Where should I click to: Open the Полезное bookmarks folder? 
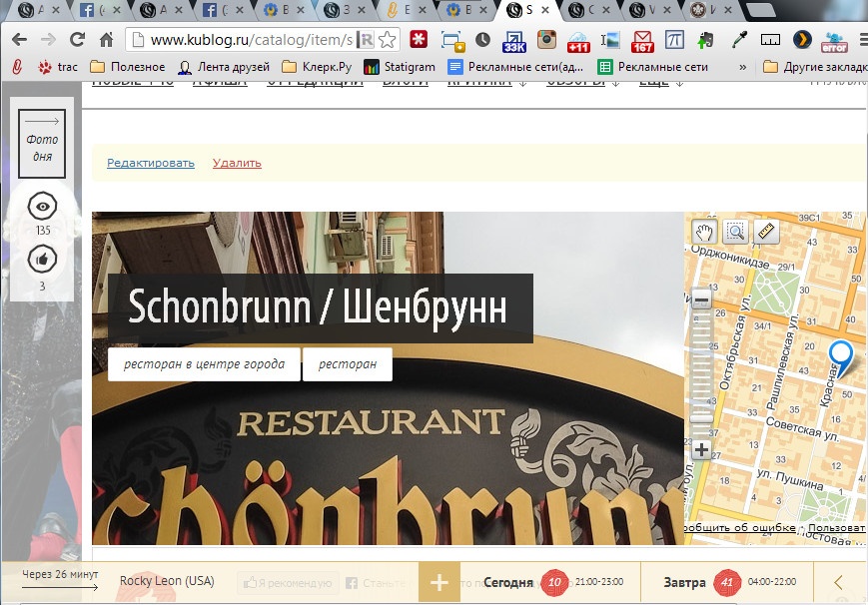[x=127, y=67]
